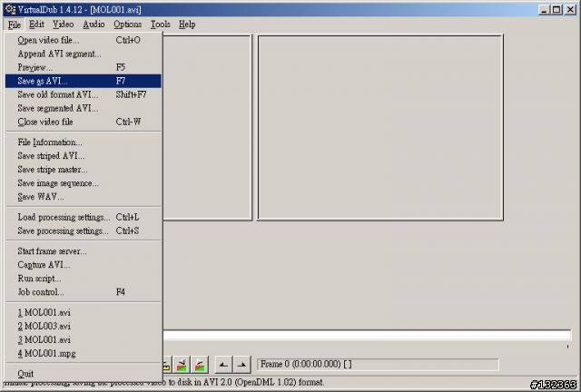The width and height of the screenshot is (581, 392).
Task: Select Save striped AVI...
Action: tap(84, 156)
